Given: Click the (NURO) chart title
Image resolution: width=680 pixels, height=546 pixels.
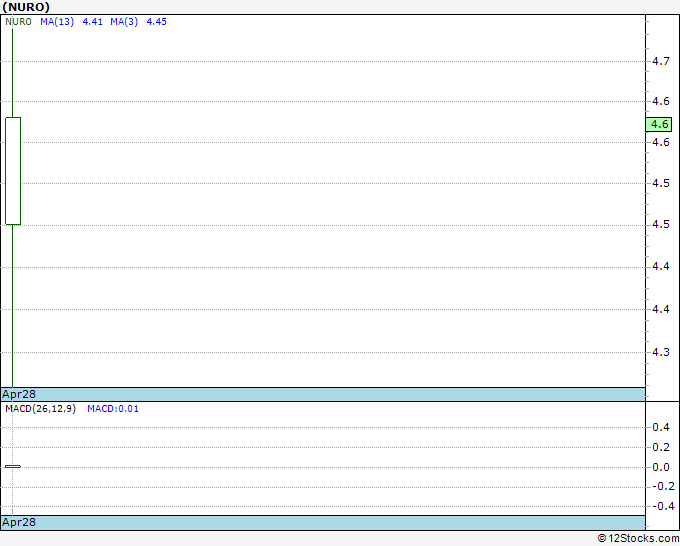Looking at the screenshot, I should click(26, 7).
